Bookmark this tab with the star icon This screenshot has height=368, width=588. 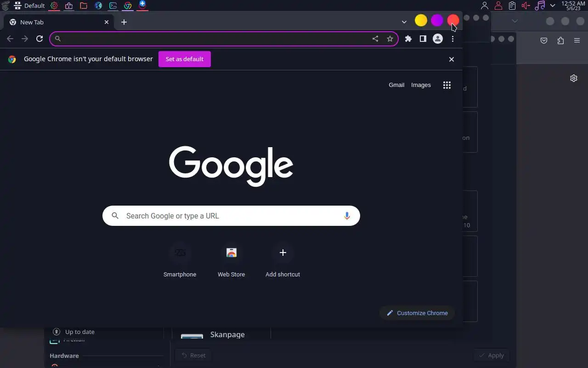390,39
